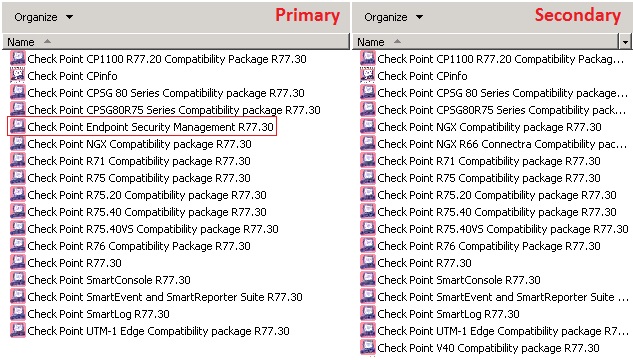The height and width of the screenshot is (360, 633).
Task: Open the Organize dropdown in the Primary pane
Action: pyautogui.click(x=44, y=17)
